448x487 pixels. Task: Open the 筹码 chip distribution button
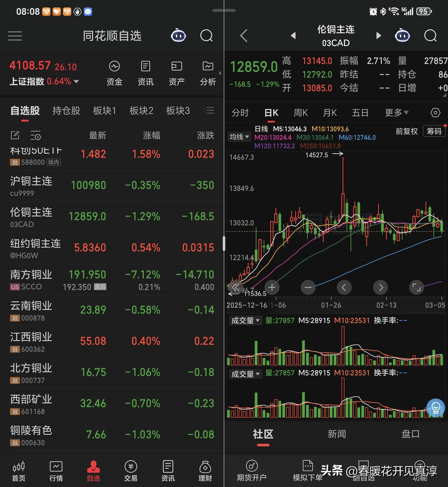[434, 131]
